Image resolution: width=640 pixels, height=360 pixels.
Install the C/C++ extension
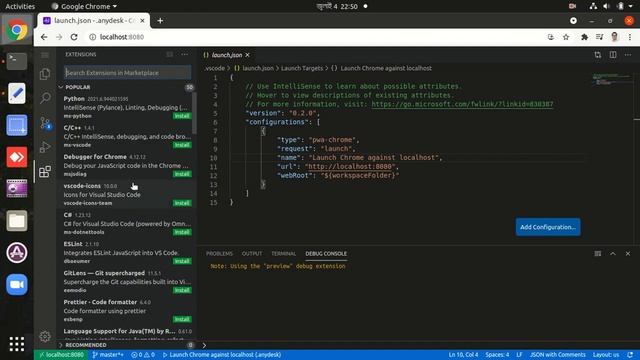point(182,145)
